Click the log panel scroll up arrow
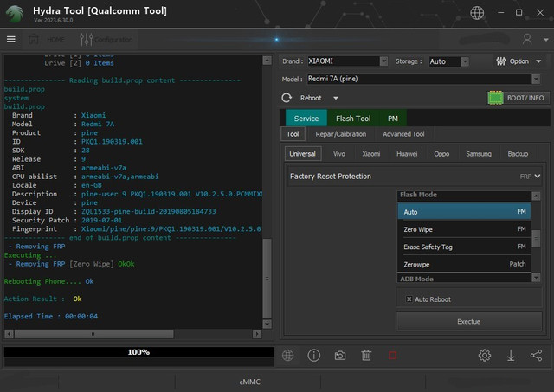 click(267, 61)
